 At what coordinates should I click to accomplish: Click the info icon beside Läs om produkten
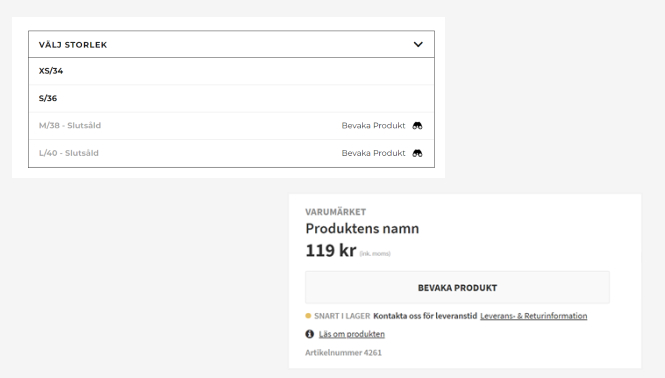310,334
